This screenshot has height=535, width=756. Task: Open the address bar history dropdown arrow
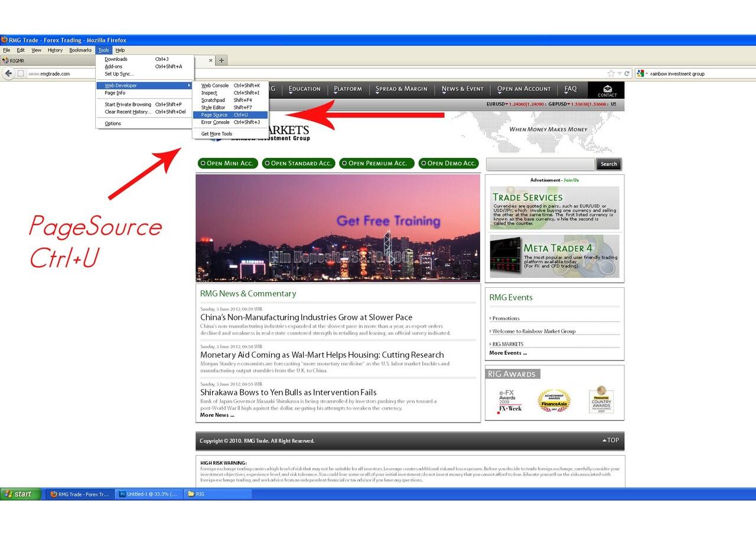click(620, 74)
